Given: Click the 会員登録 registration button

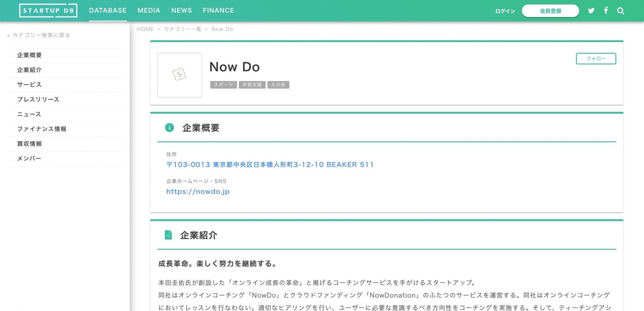Looking at the screenshot, I should 550,11.
